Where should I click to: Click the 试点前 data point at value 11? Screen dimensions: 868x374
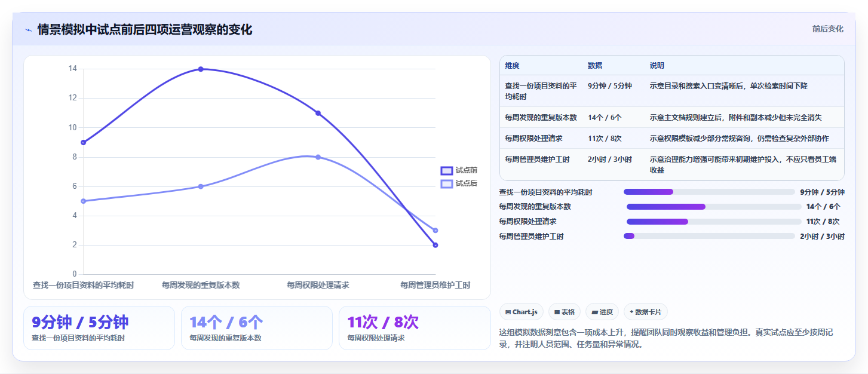click(x=318, y=113)
